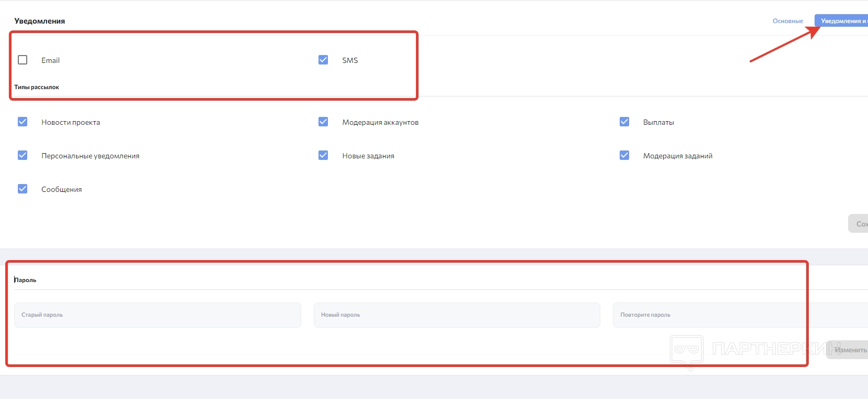This screenshot has height=399, width=868.
Task: Switch to the Основные tab
Action: (788, 21)
